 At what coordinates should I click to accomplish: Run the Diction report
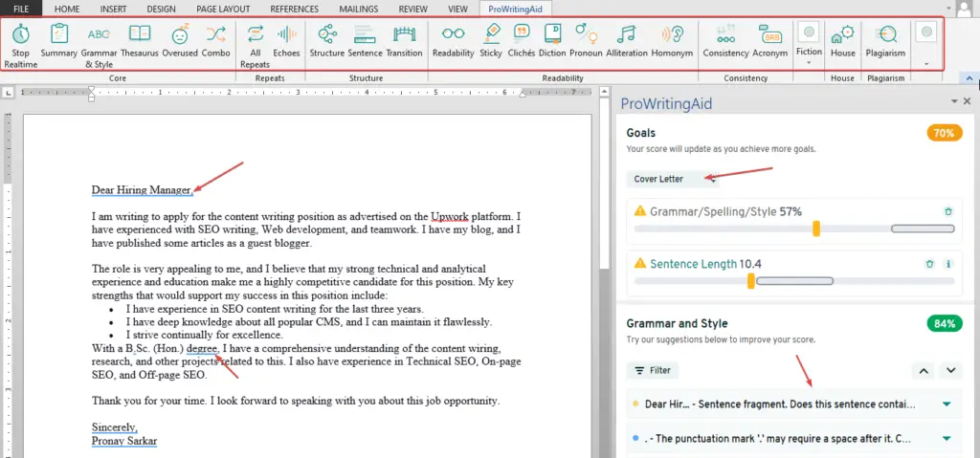(552, 42)
